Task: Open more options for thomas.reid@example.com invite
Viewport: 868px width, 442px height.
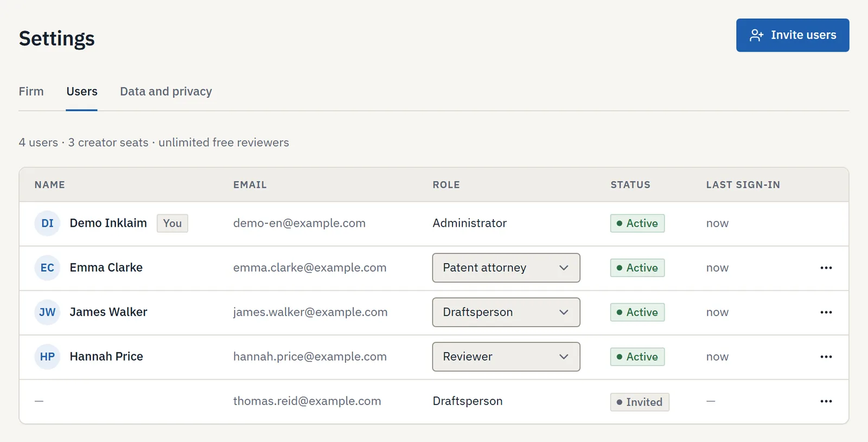Action: [x=826, y=401]
